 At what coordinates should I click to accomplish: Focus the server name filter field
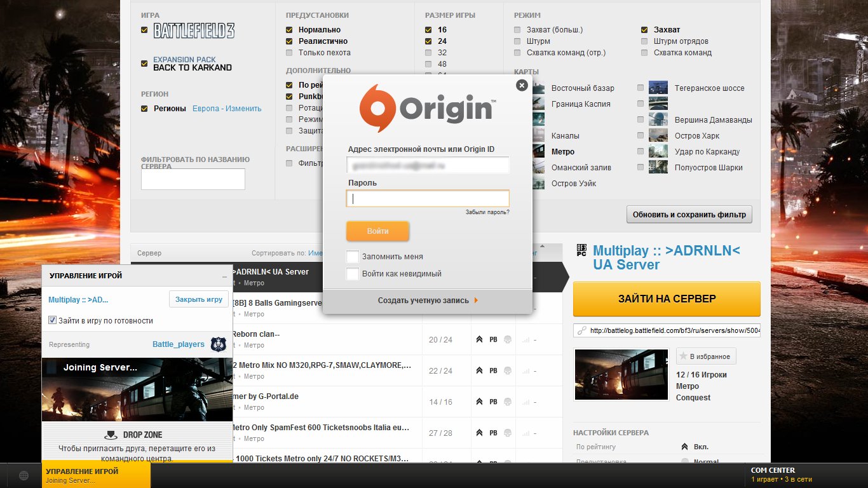tap(193, 179)
